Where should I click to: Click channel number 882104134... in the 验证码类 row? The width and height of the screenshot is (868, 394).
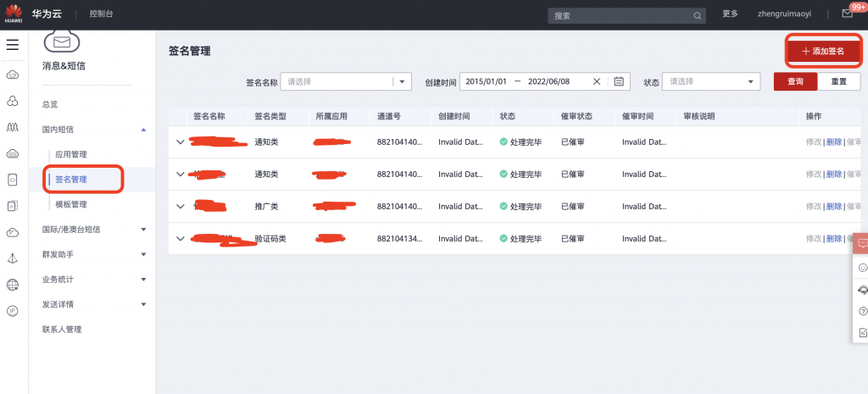(x=400, y=238)
